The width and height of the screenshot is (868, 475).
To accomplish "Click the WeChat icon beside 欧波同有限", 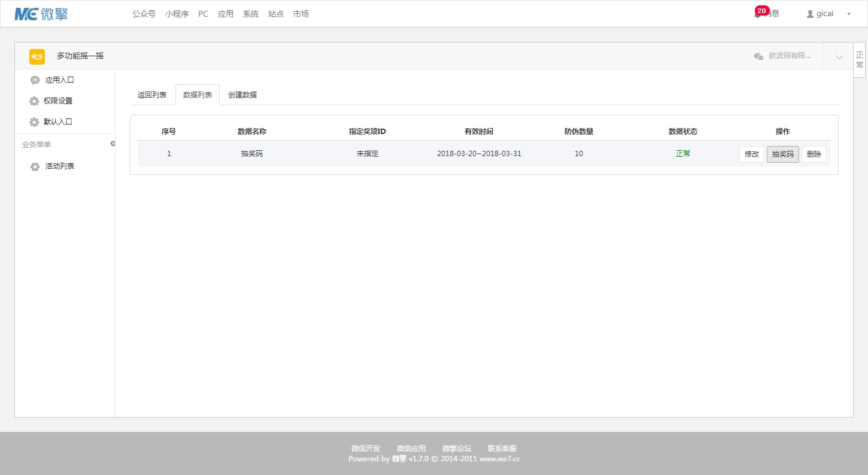I will (x=758, y=56).
